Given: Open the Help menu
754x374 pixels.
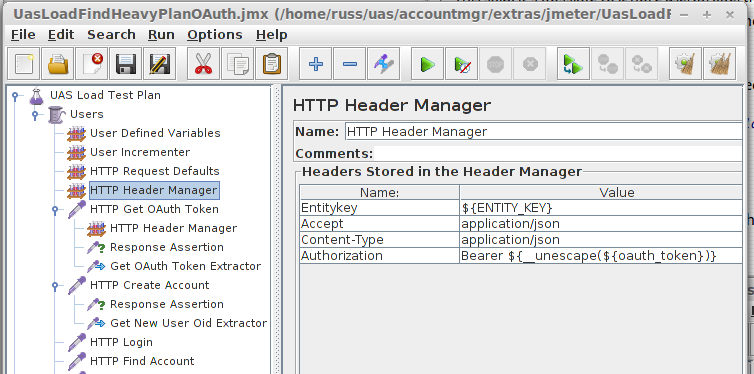Looking at the screenshot, I should 271,35.
